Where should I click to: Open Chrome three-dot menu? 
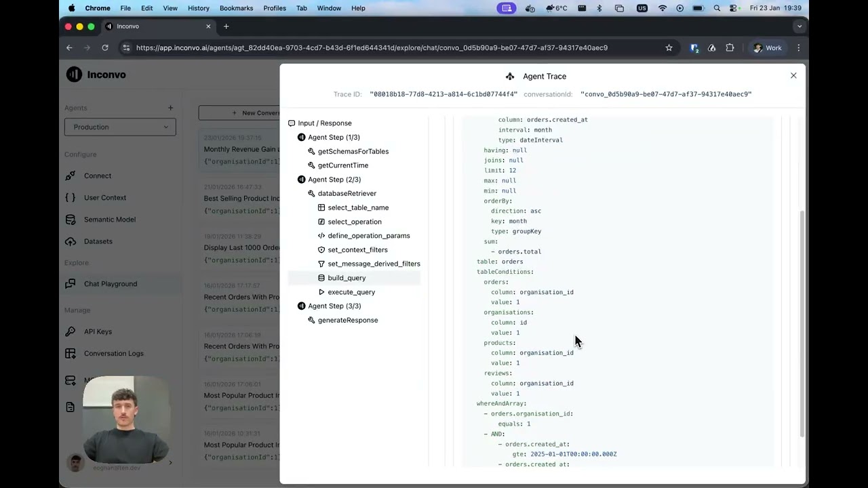[x=798, y=47]
